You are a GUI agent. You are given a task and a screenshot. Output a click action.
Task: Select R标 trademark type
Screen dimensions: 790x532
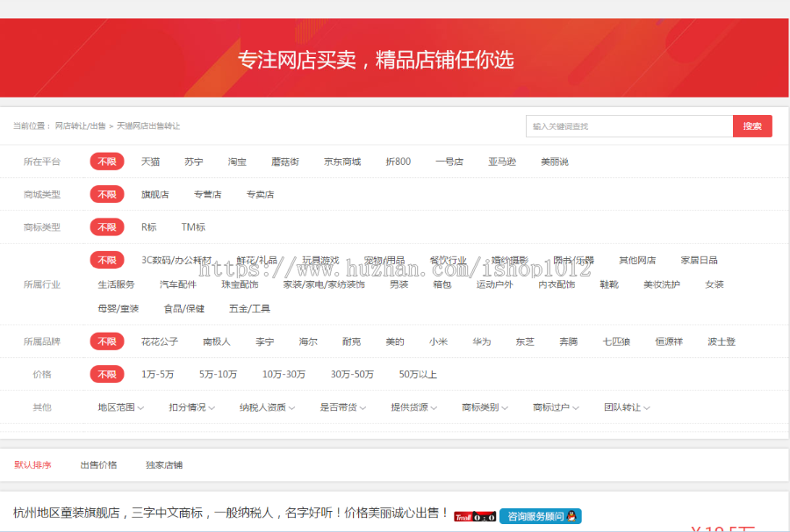click(x=149, y=227)
